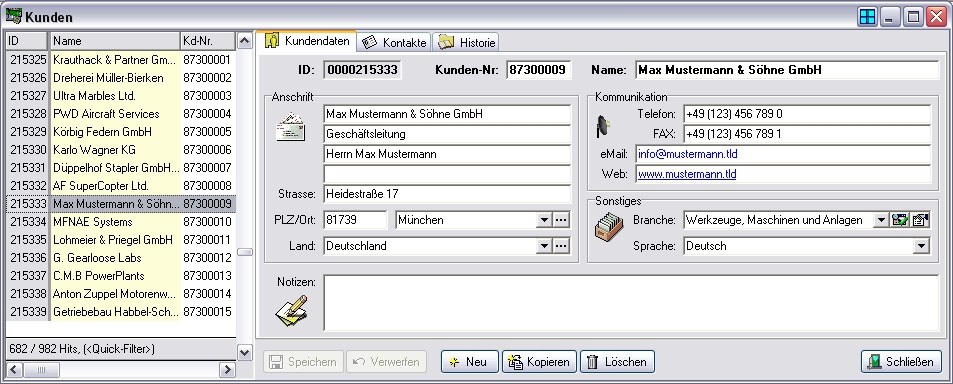
Task: Click the Kunden-Nr field 87300009
Action: pos(539,70)
